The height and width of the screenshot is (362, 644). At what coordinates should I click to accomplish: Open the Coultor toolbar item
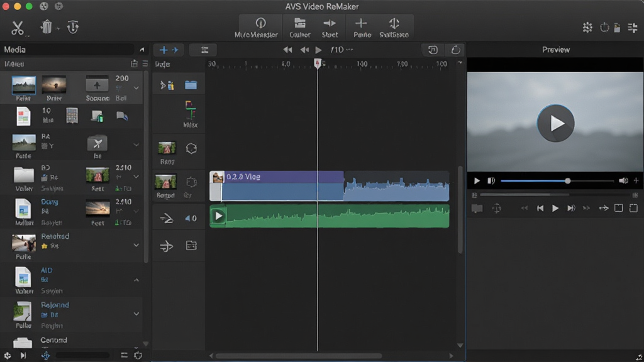pyautogui.click(x=300, y=28)
